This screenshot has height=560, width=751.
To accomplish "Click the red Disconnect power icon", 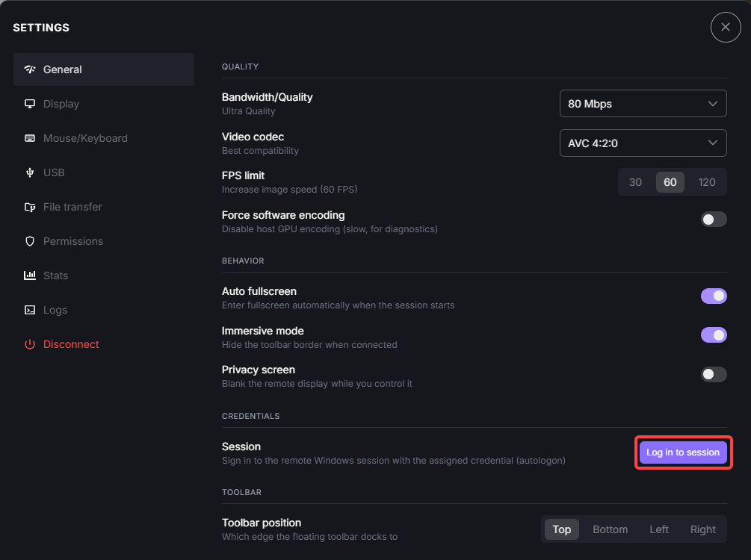I will [x=30, y=344].
